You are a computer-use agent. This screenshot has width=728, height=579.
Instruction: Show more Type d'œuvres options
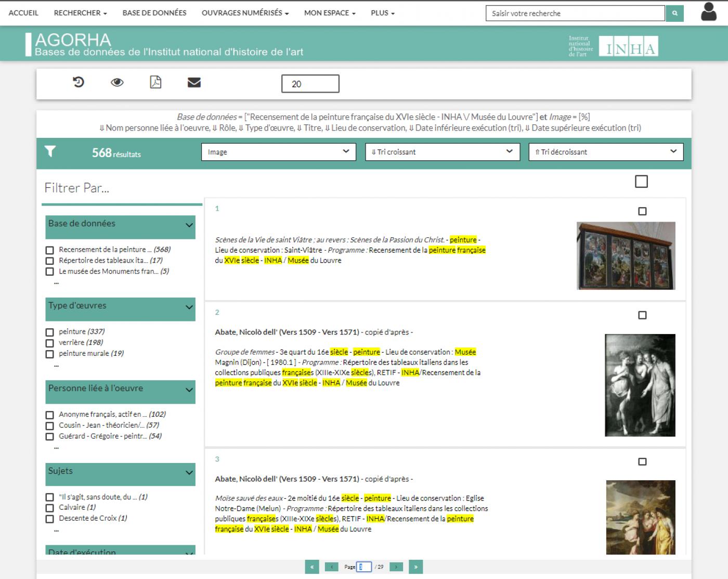56,365
